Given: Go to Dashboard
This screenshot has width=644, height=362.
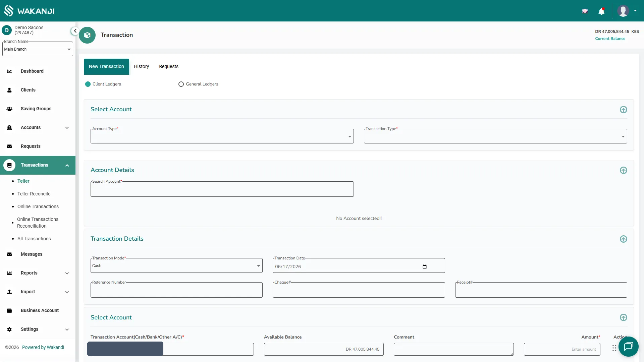Looking at the screenshot, I should pos(32,71).
